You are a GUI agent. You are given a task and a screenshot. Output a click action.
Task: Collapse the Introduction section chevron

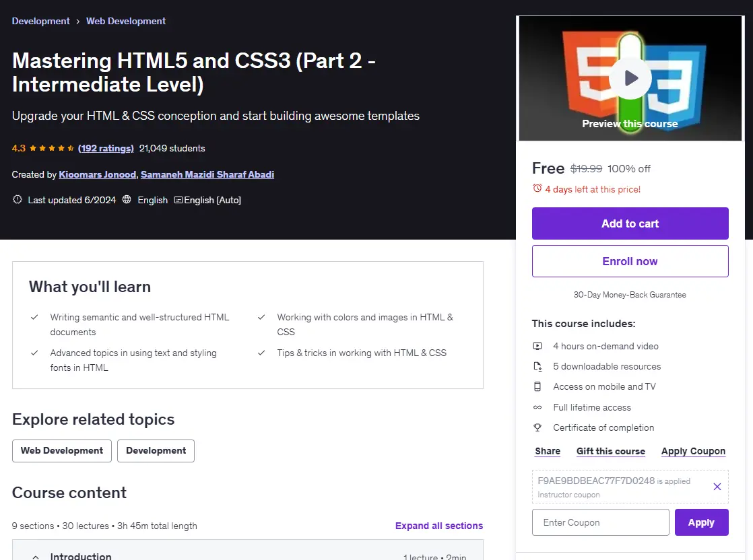36,557
